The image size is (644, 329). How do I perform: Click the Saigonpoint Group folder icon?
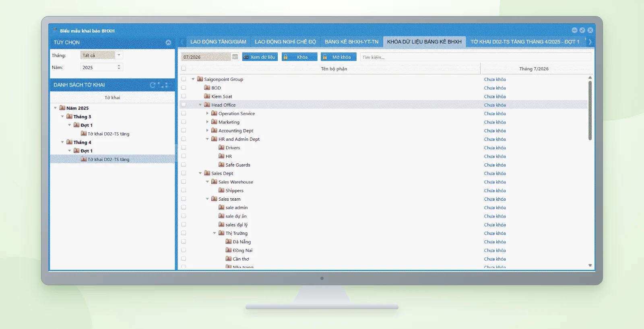(x=200, y=79)
